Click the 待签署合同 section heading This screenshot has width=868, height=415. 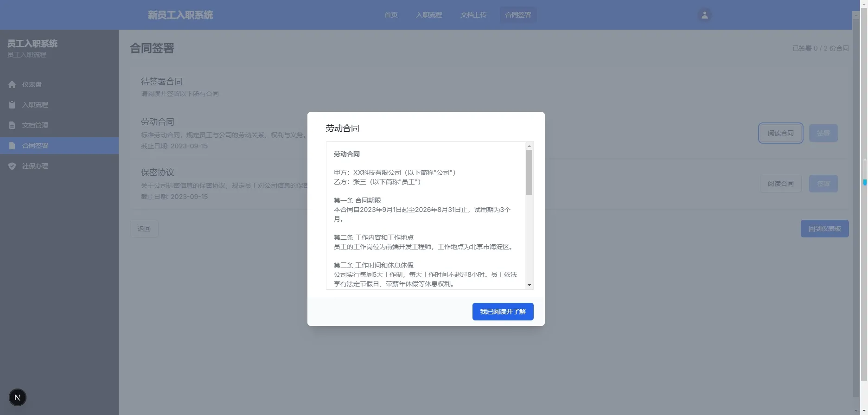(162, 82)
